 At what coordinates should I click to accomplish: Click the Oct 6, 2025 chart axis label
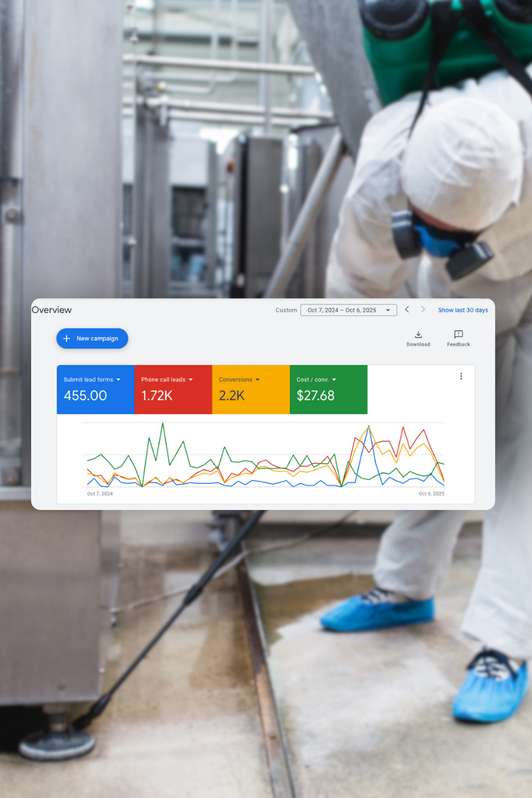pyautogui.click(x=431, y=494)
